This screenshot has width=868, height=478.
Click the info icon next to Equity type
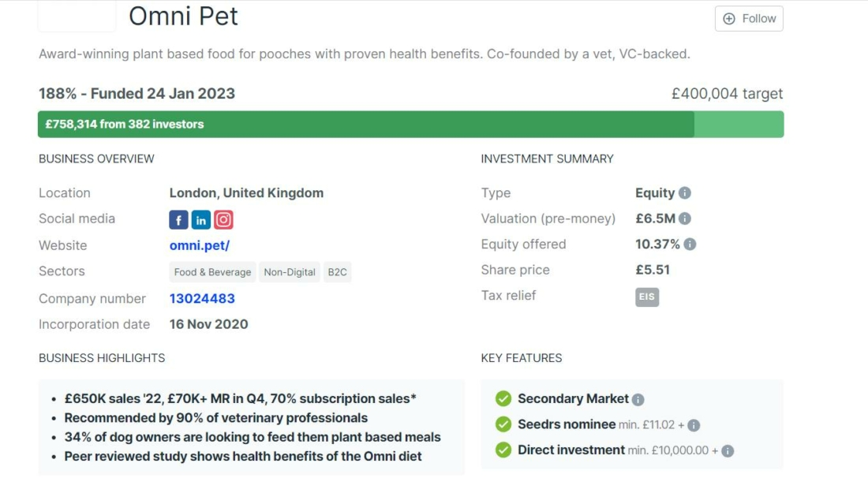(x=687, y=193)
